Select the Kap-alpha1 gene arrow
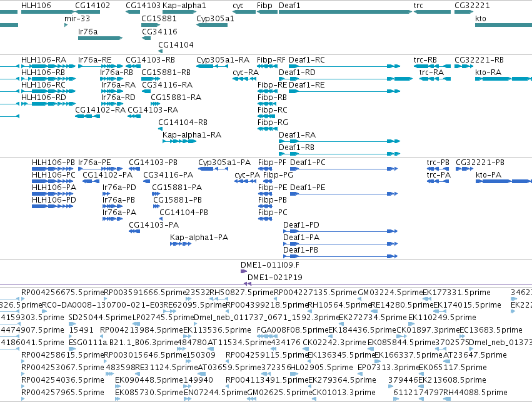This screenshot has width=532, height=402. click(179, 12)
